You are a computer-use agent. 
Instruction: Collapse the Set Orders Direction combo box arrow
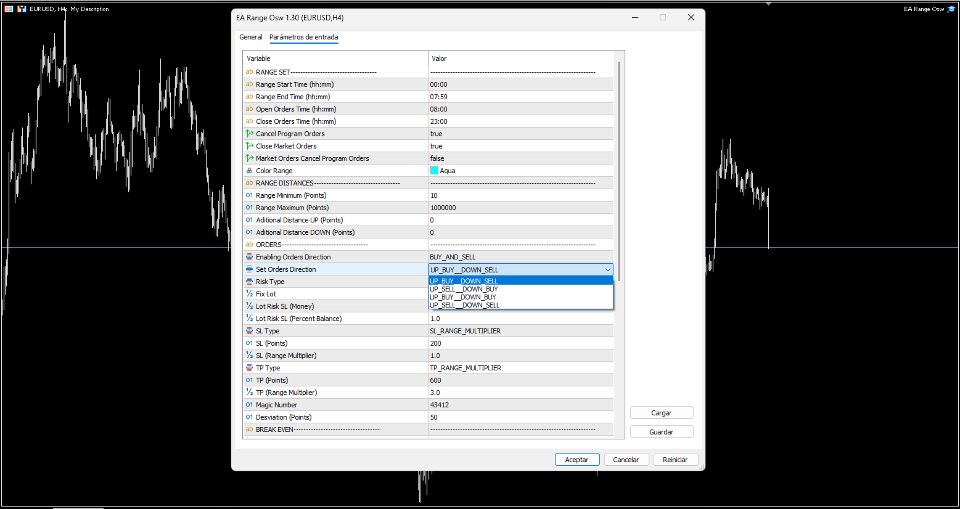pos(607,270)
